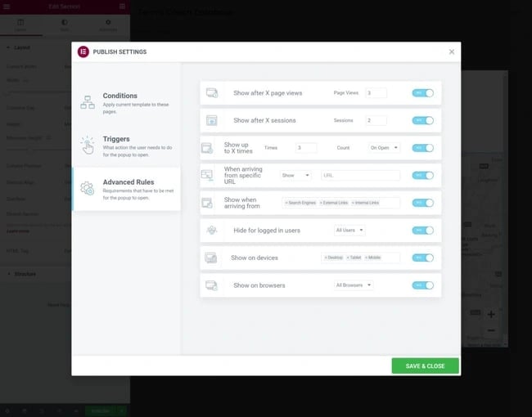Image resolution: width=532 pixels, height=417 pixels.
Task: Click the Triggers hand-click icon
Action: click(x=88, y=145)
